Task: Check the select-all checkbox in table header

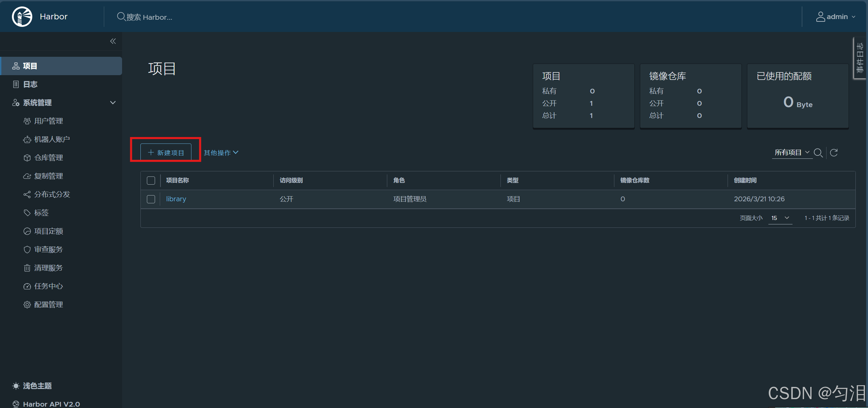Action: click(151, 181)
